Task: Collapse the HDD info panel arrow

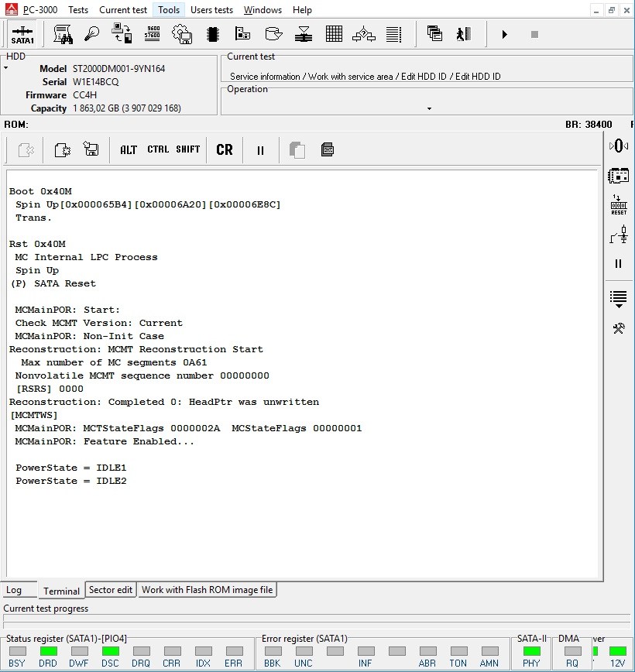Action: click(6, 67)
